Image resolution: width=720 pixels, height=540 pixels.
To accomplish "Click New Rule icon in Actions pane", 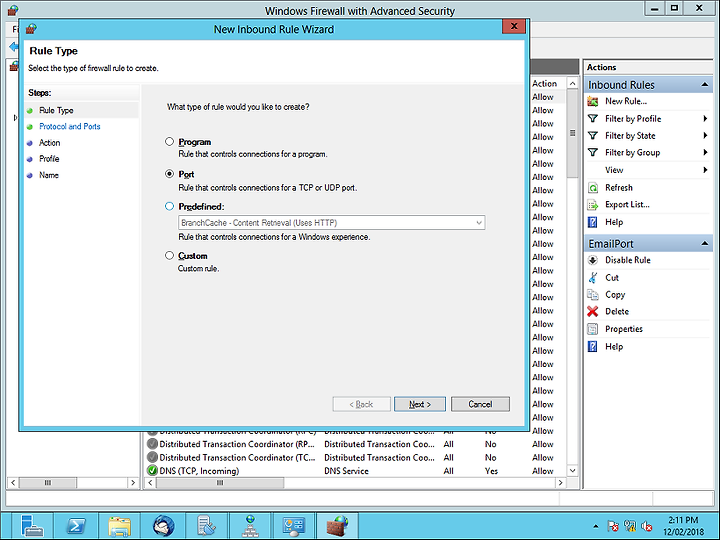I will tap(593, 101).
